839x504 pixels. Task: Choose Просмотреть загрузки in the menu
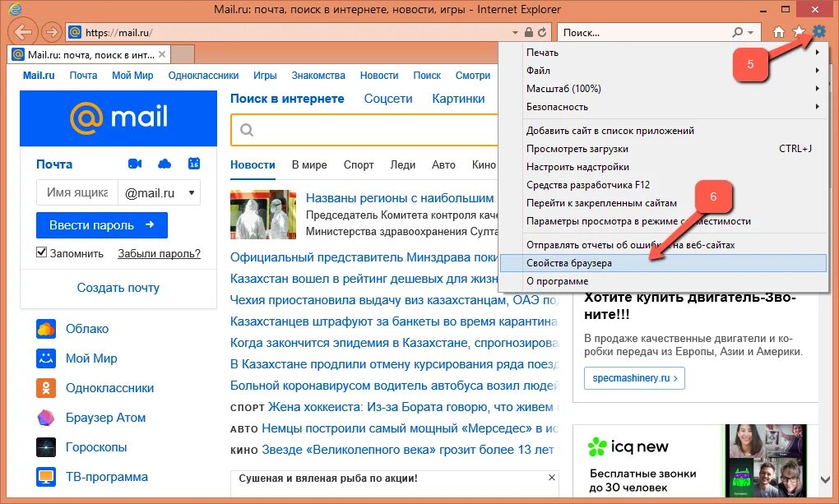click(663, 149)
